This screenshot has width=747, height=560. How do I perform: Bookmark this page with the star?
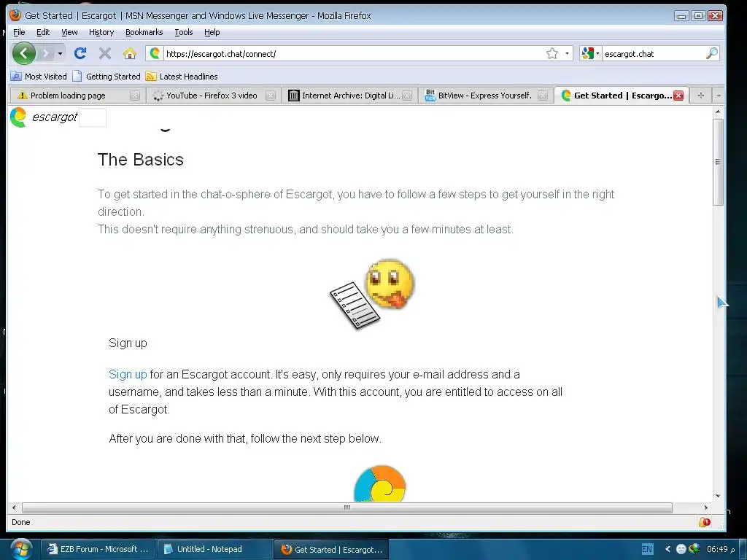pyautogui.click(x=552, y=53)
